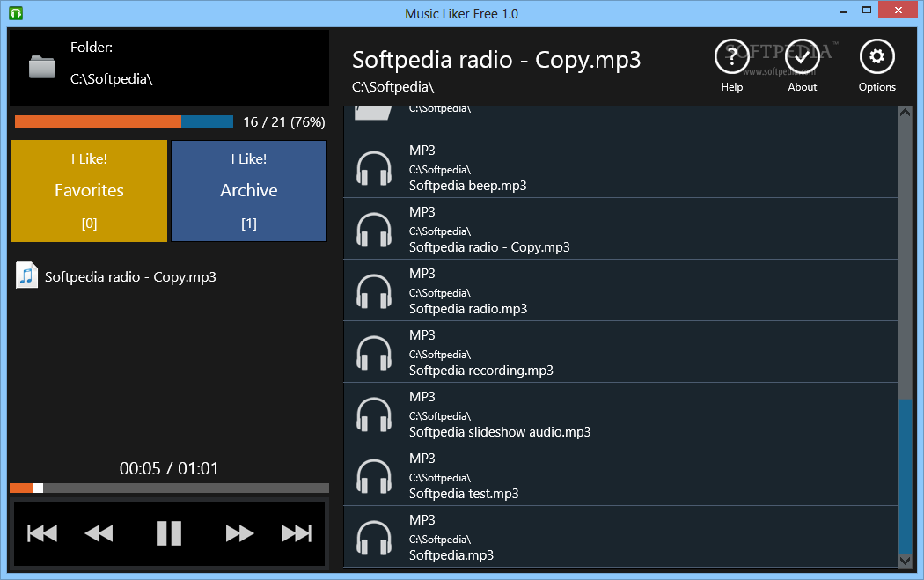Close the Music Liker window

click(x=898, y=10)
